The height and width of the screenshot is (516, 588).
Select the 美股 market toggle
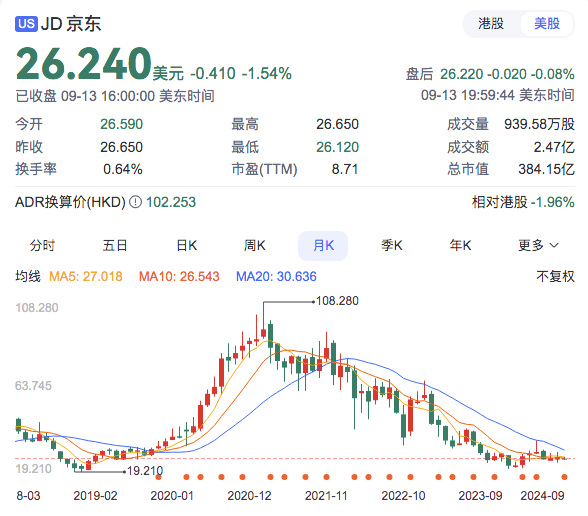547,24
